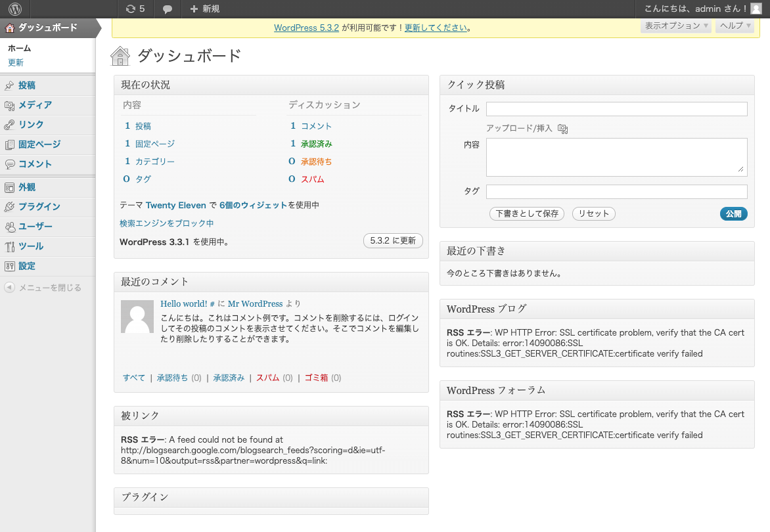770x532 pixels.
Task: Open the 設定 menu in sidebar
Action: pyautogui.click(x=27, y=266)
